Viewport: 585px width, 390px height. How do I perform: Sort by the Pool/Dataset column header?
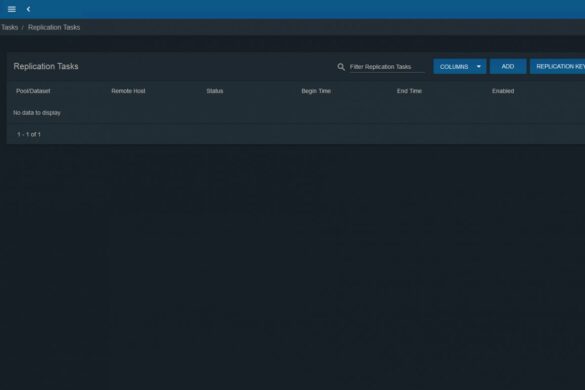[x=33, y=91]
